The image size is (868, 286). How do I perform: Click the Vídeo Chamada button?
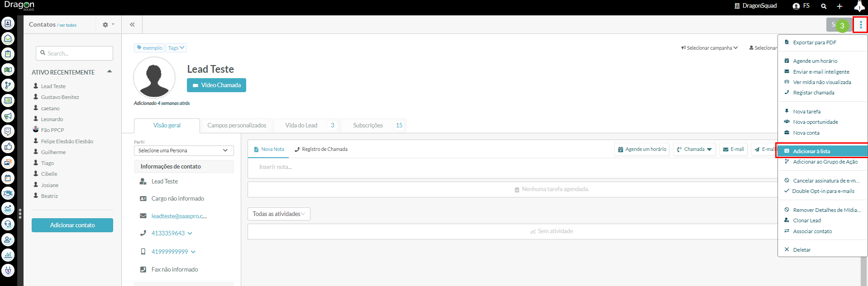click(x=216, y=85)
